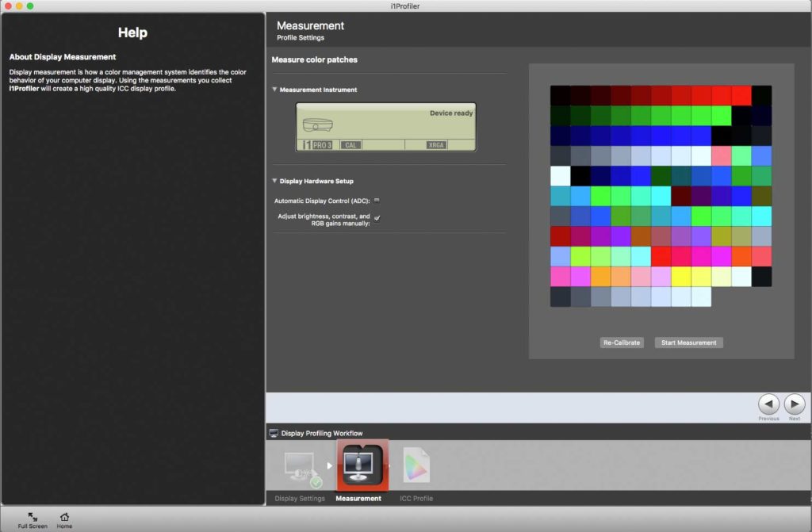Select the orange patch in the tenth row

tap(600, 277)
